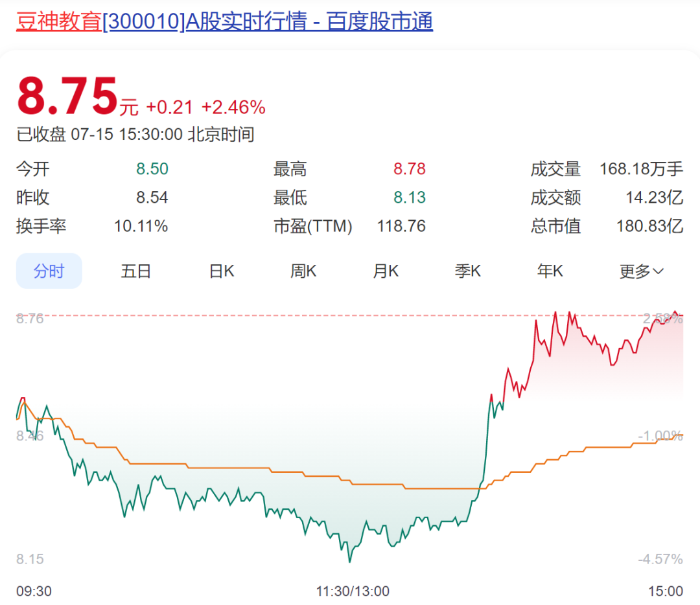Click the 成交量 value 168.18万手
The image size is (700, 605).
(x=641, y=168)
